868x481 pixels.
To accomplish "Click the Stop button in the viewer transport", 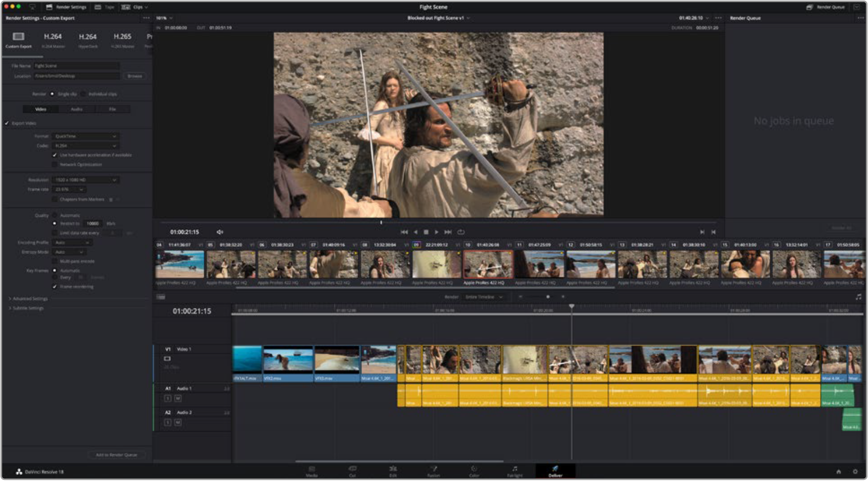I will [x=426, y=232].
